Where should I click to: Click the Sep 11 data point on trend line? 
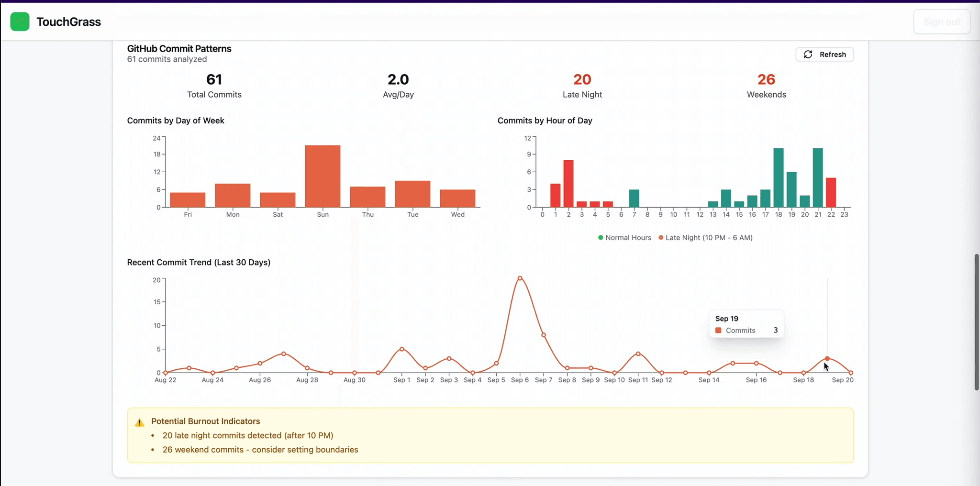pyautogui.click(x=638, y=354)
